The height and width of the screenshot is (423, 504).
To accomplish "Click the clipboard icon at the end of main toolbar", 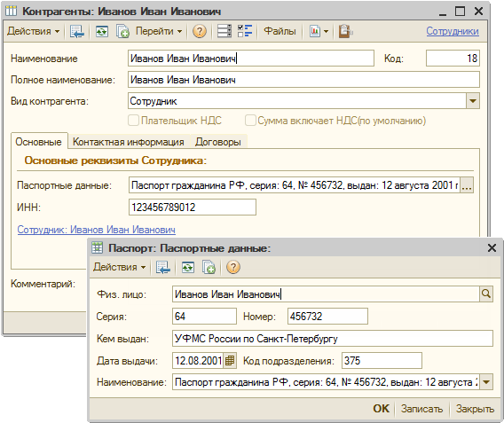I will [x=345, y=31].
